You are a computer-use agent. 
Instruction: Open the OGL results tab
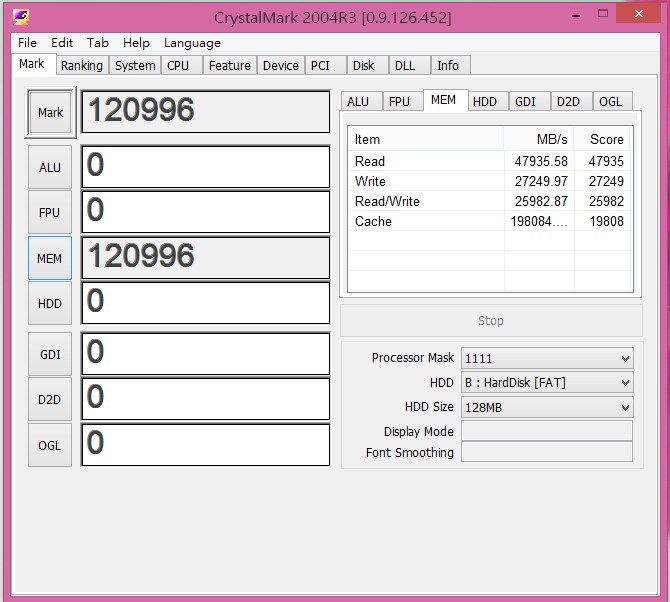(x=611, y=101)
